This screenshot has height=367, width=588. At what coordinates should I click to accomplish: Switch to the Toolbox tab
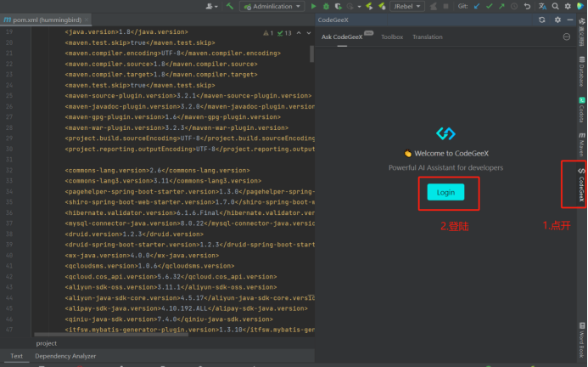tap(392, 37)
